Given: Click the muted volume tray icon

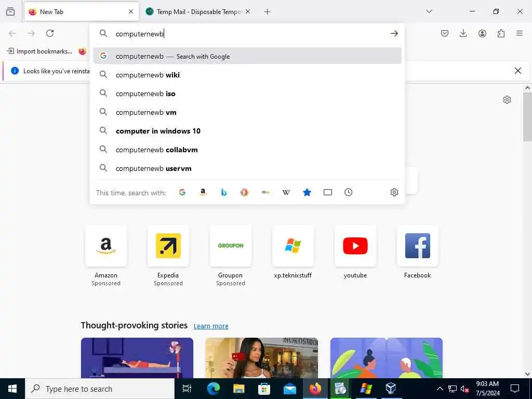Looking at the screenshot, I should coord(464,389).
